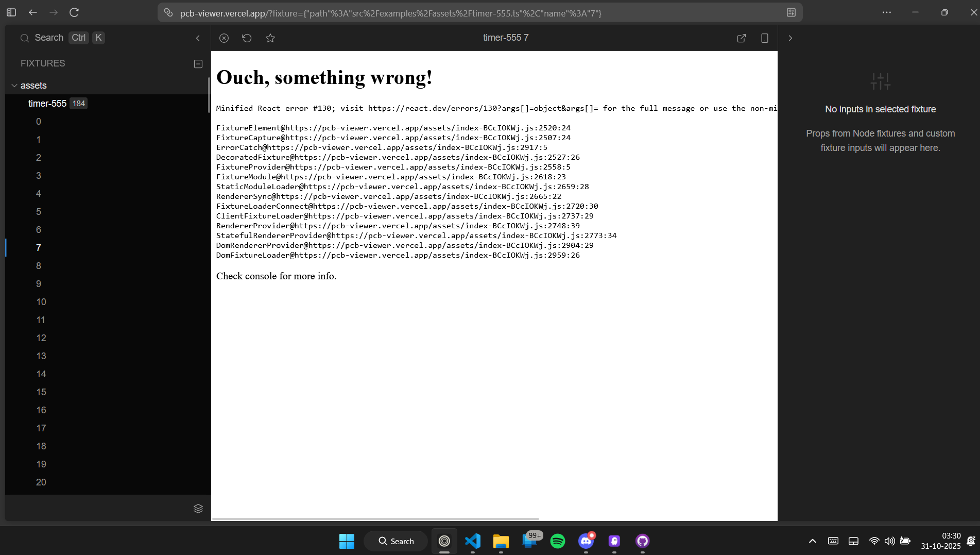Open fixture in fullscreen new tab
The image size is (980, 555).
(742, 38)
